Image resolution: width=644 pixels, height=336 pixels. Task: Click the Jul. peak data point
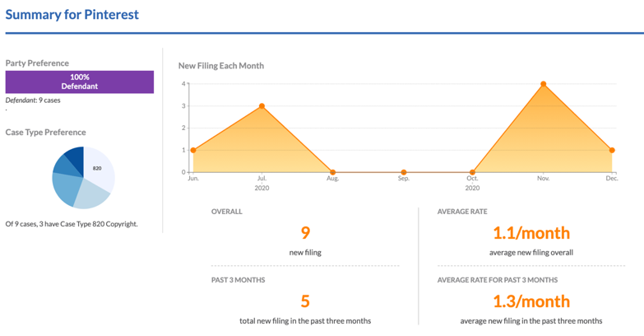[262, 106]
